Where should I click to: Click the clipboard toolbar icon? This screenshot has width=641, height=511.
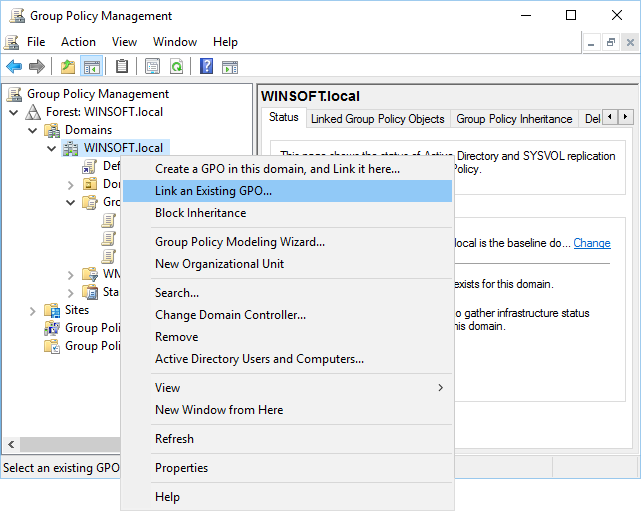[121, 66]
